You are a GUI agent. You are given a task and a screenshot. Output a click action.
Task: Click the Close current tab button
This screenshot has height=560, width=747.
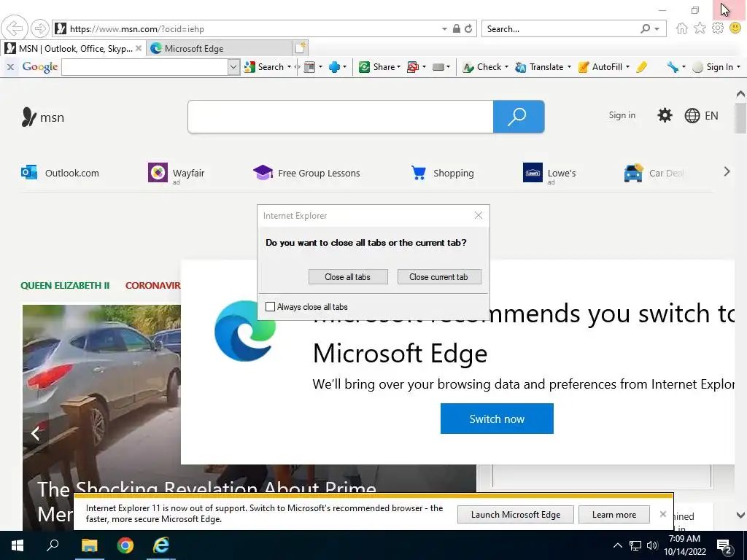click(x=438, y=276)
